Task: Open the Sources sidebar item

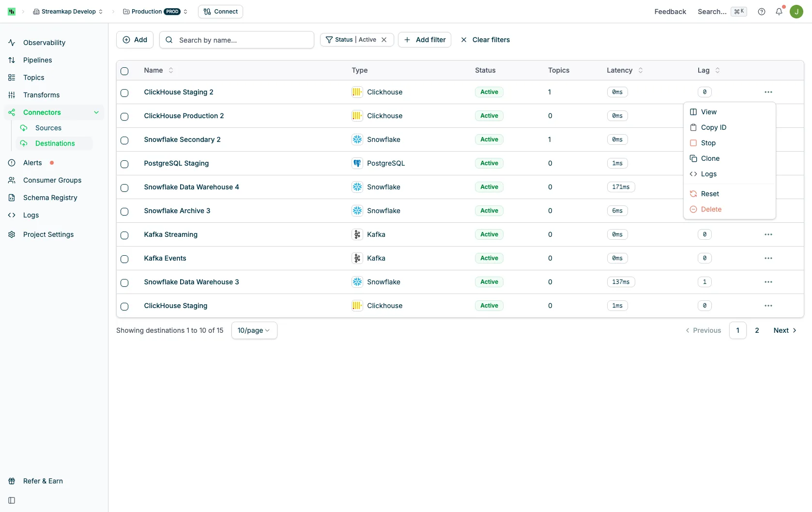Action: point(48,128)
